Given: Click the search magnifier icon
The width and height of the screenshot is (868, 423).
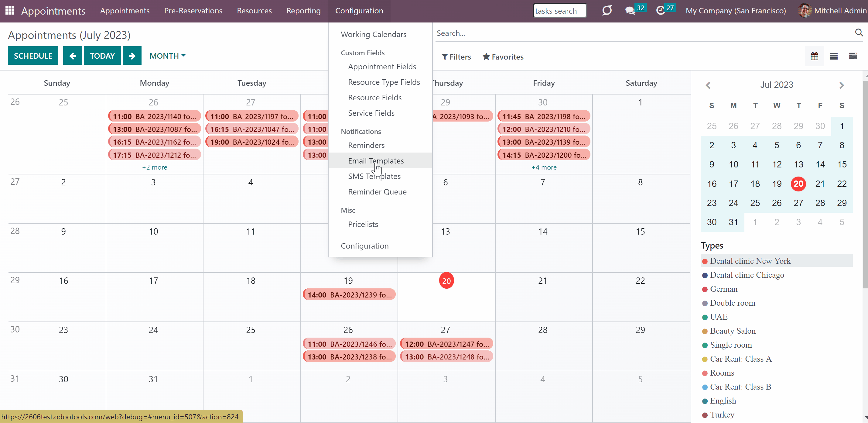Looking at the screenshot, I should [859, 33].
